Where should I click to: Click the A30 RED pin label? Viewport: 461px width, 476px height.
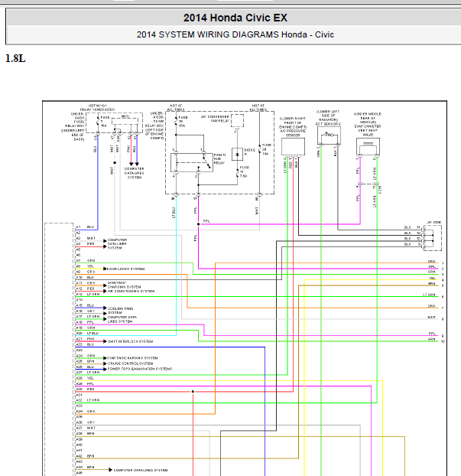pyautogui.click(x=85, y=389)
